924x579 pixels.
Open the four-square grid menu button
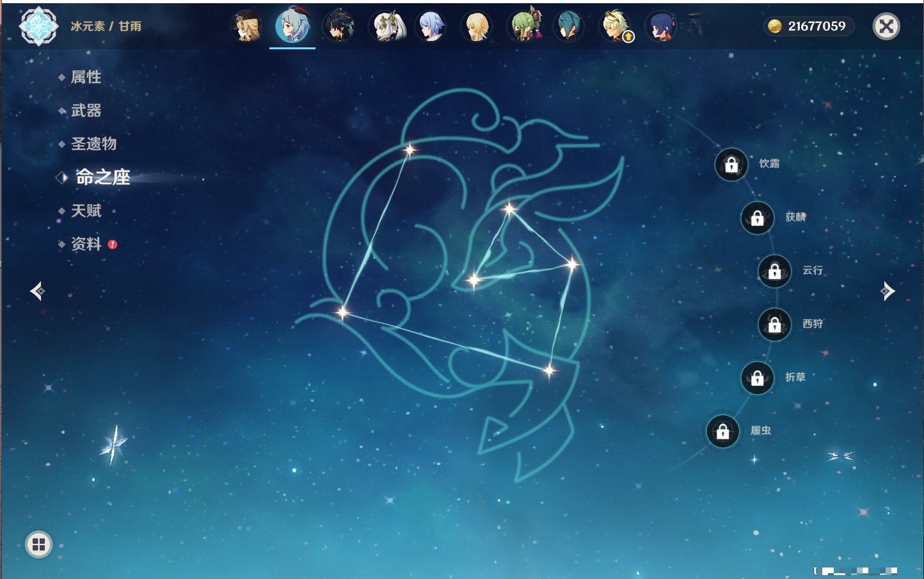[x=38, y=544]
